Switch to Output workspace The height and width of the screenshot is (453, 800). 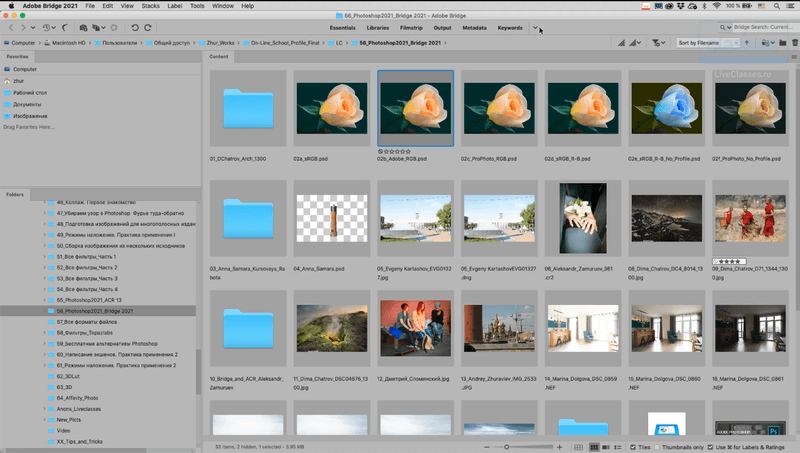442,28
